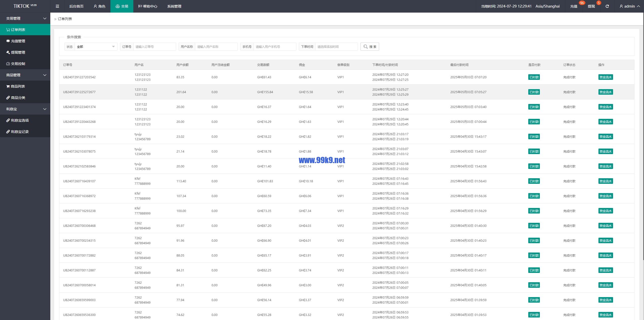This screenshot has width=644, height=320.
Task: Switch to the 角色 tab
Action: point(99,6)
